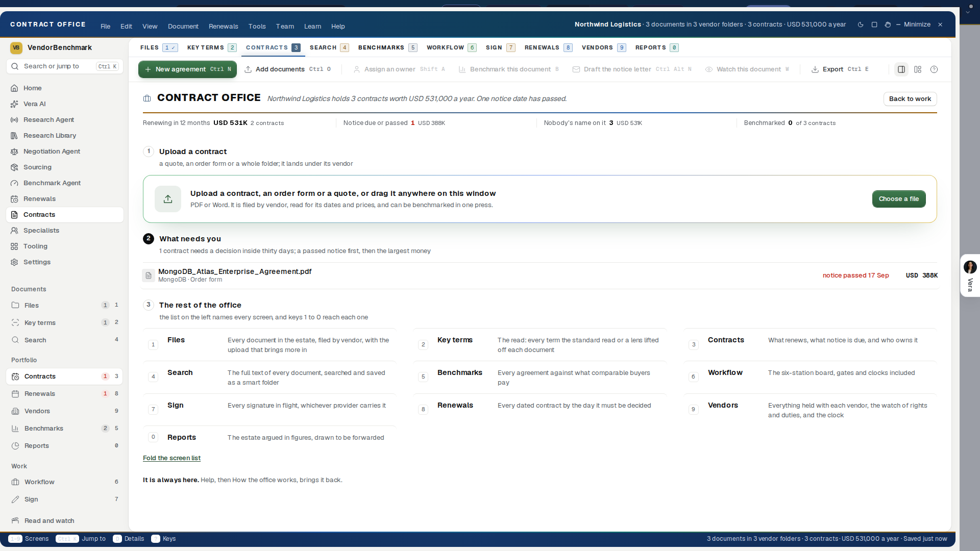Open the Benchmarks card numbered 5
Screen dimensions: 980x551
pos(540,377)
